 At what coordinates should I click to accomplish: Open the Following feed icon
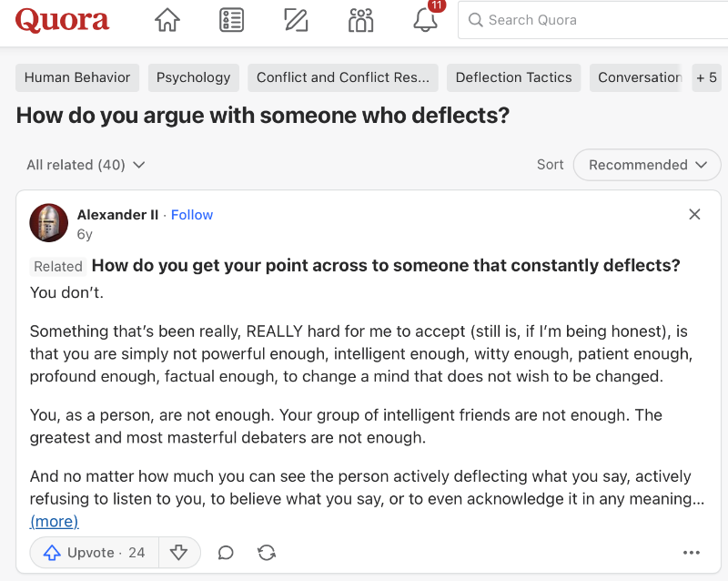[x=232, y=20]
